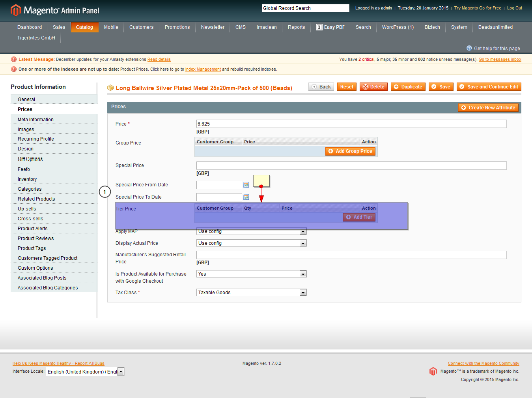Click into the Special Price field

click(351, 165)
